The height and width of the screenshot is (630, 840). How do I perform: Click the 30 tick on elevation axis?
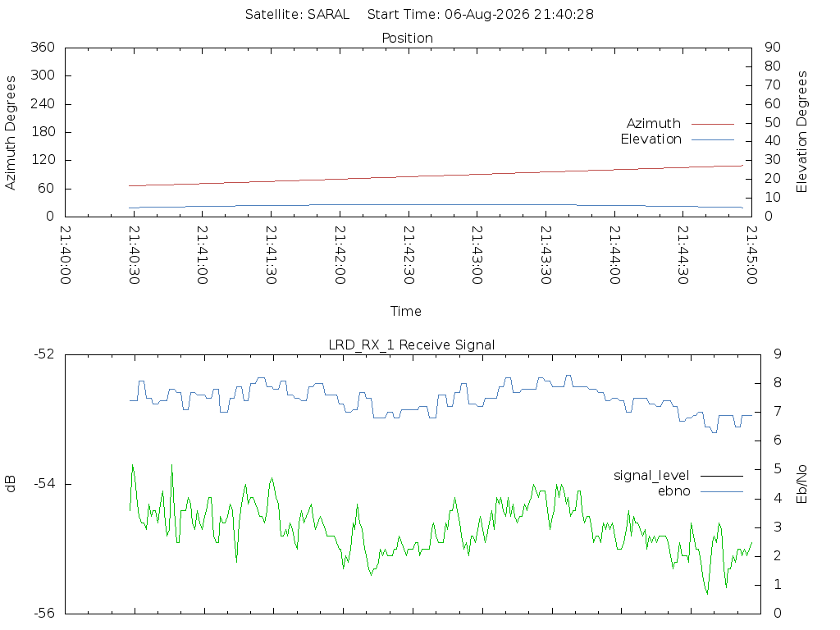[773, 160]
